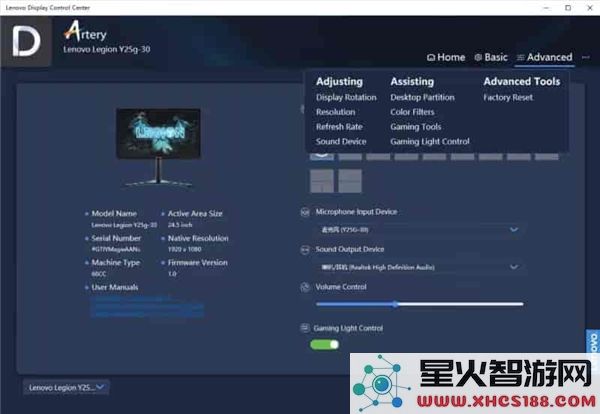Select Display Rotation under Adjusting
Image resolution: width=600 pixels, height=414 pixels.
(346, 97)
